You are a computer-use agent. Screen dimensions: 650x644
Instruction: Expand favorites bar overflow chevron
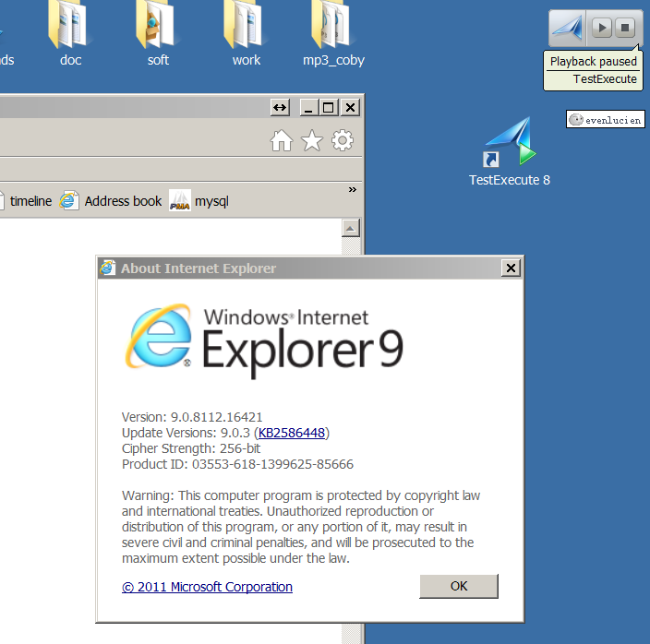(x=353, y=190)
